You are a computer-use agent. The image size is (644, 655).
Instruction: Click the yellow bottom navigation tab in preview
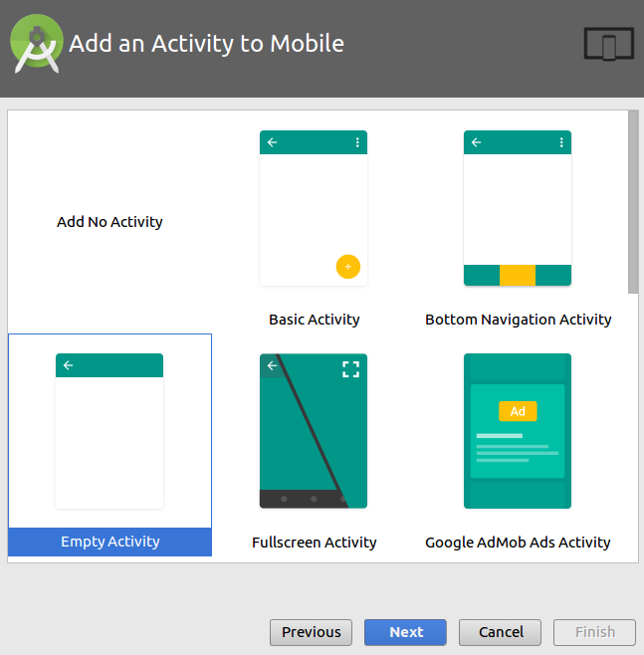[518, 276]
